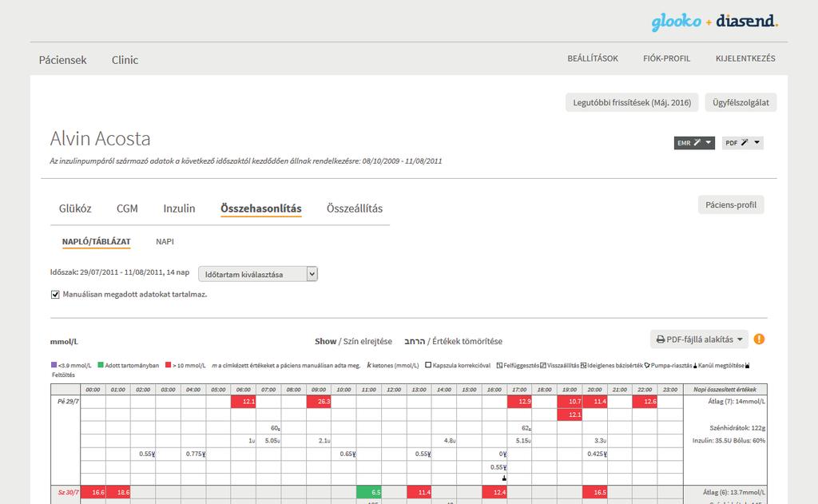Click the italic k ketones legend symbol

click(x=369, y=365)
